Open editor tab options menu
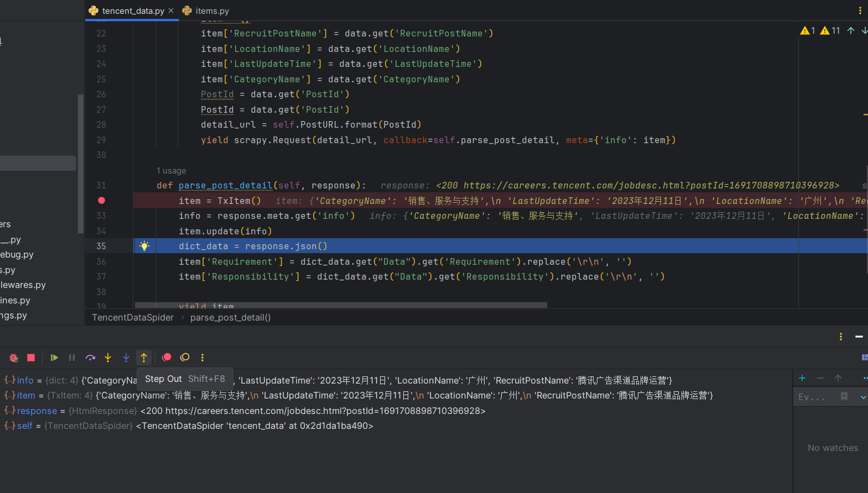Screen dimensions: 868x493 coord(860,11)
